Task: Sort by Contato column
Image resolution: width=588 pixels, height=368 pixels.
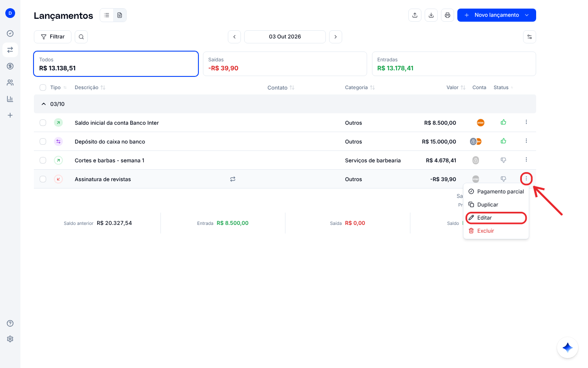Action: point(281,88)
